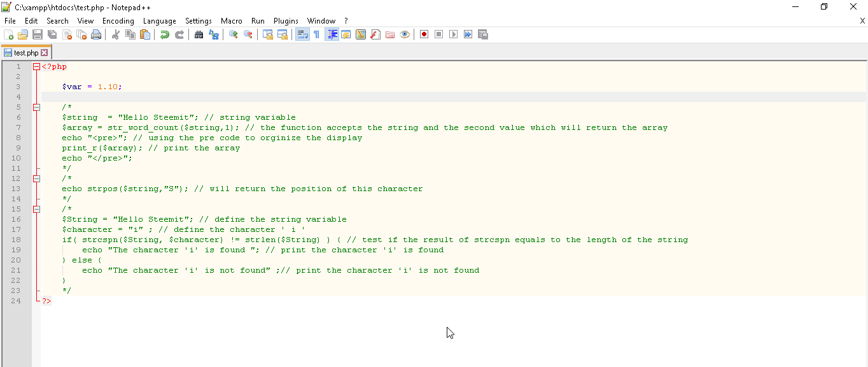This screenshot has width=868, height=367.
Task: Click the Redo arrow icon
Action: pos(179,34)
